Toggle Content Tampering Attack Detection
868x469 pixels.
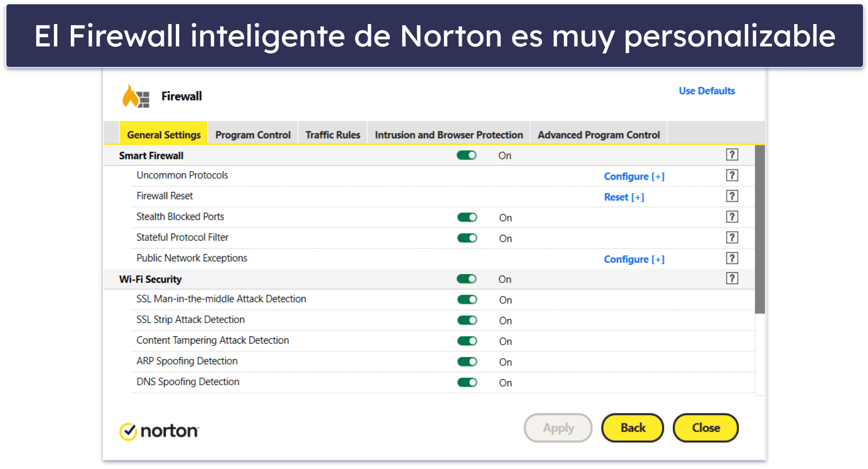coord(467,341)
